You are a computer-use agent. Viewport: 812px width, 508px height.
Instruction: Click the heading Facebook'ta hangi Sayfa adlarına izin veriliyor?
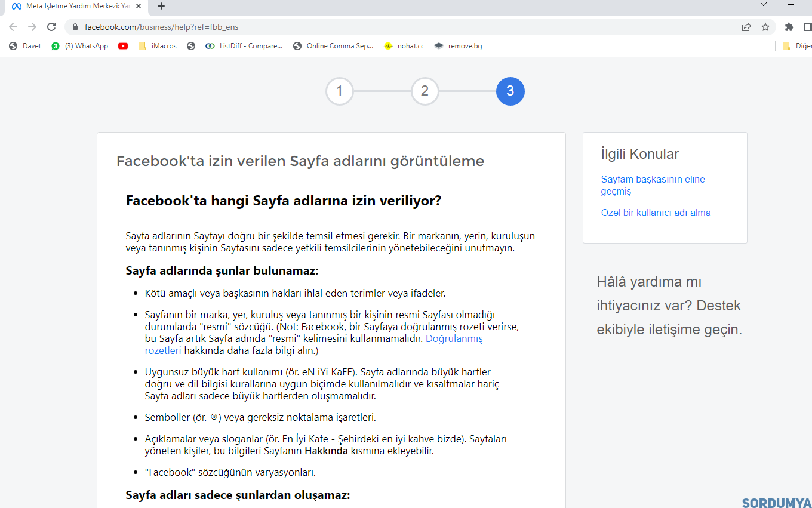click(x=284, y=201)
